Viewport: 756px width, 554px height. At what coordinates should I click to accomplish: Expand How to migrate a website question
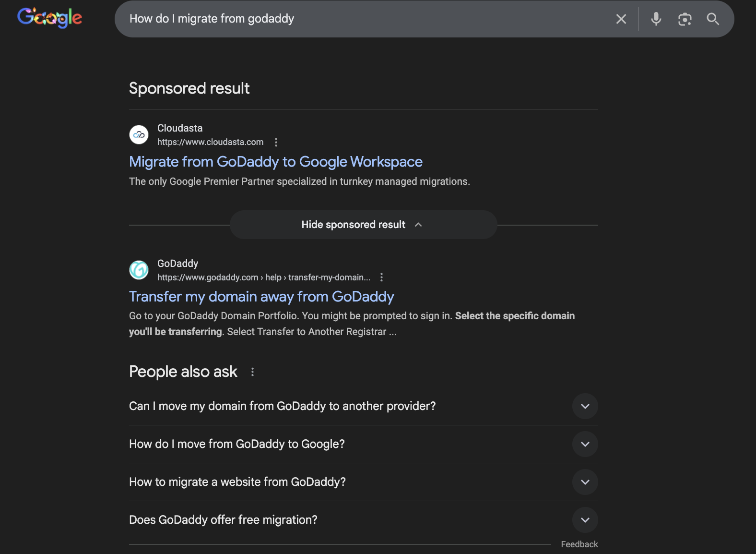click(363, 482)
